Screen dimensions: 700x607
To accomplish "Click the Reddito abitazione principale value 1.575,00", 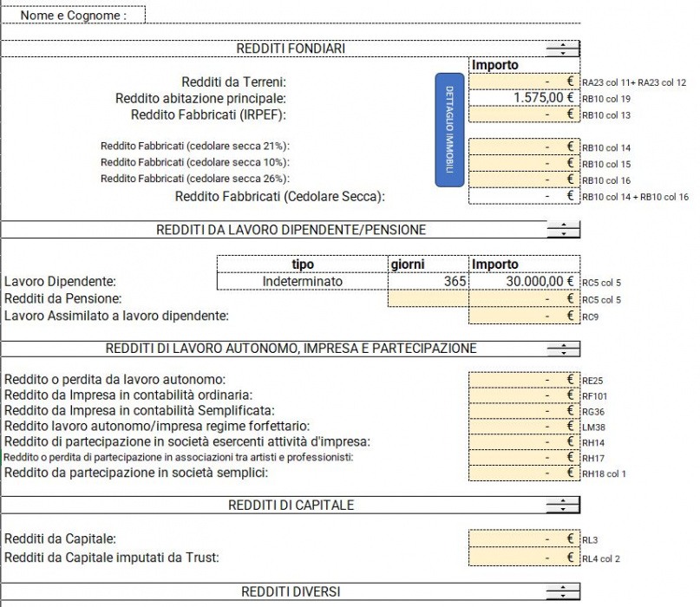I will click(523, 98).
